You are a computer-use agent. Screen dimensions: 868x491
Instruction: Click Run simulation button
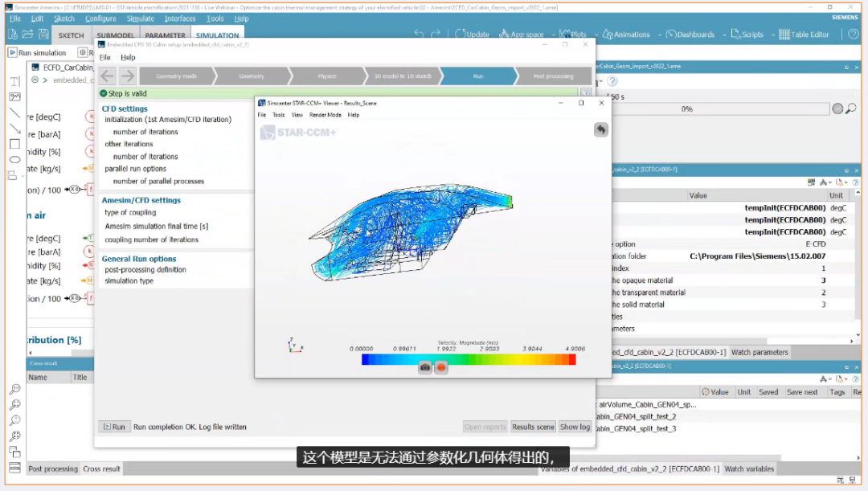[38, 52]
